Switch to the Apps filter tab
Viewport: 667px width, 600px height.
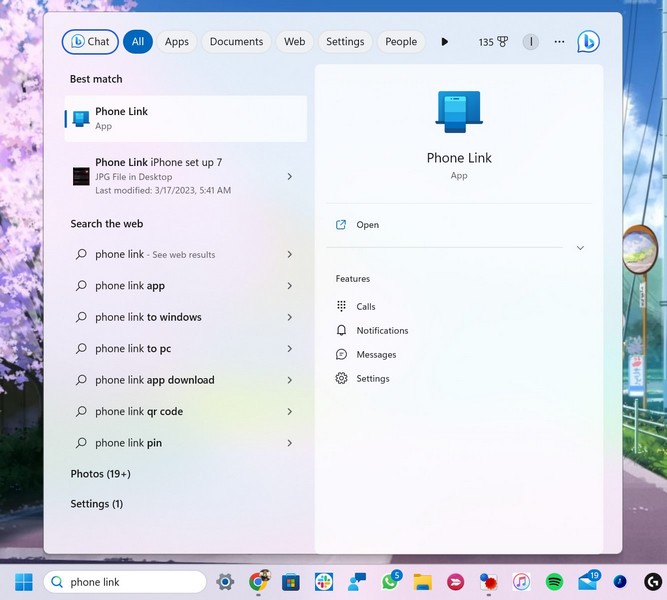point(176,42)
